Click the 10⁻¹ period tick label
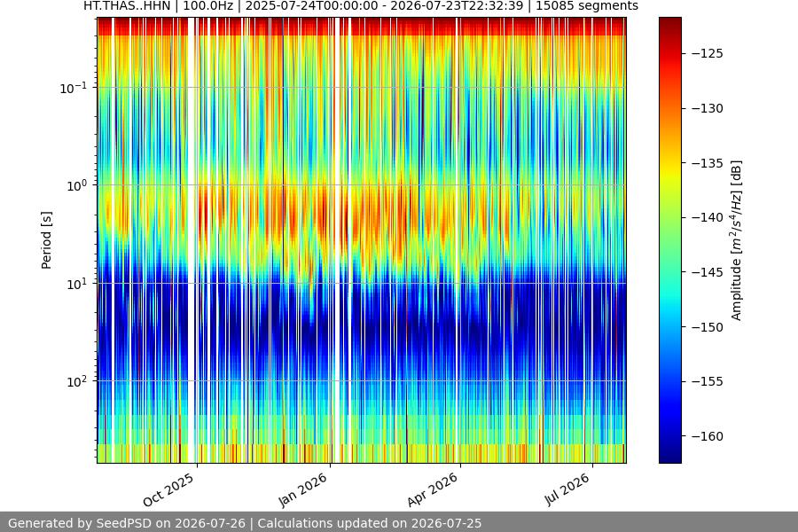Image resolution: width=798 pixels, height=532 pixels. pyautogui.click(x=74, y=88)
